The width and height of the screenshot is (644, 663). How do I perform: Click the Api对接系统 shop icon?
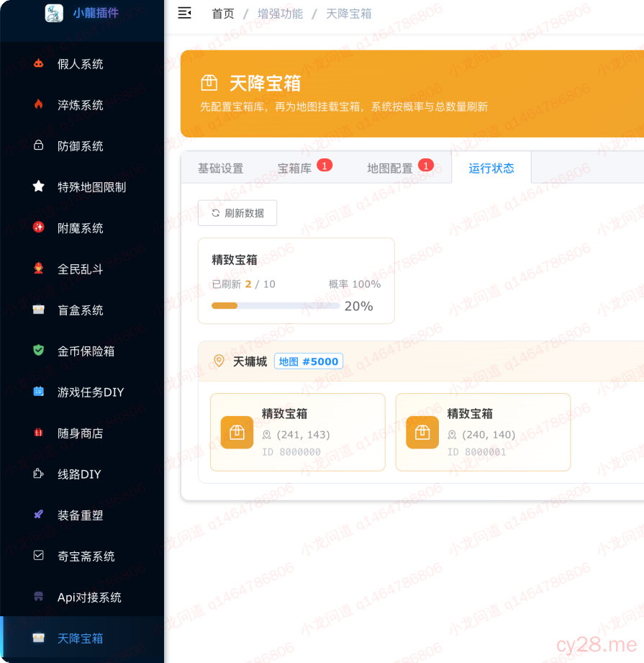pos(38,597)
